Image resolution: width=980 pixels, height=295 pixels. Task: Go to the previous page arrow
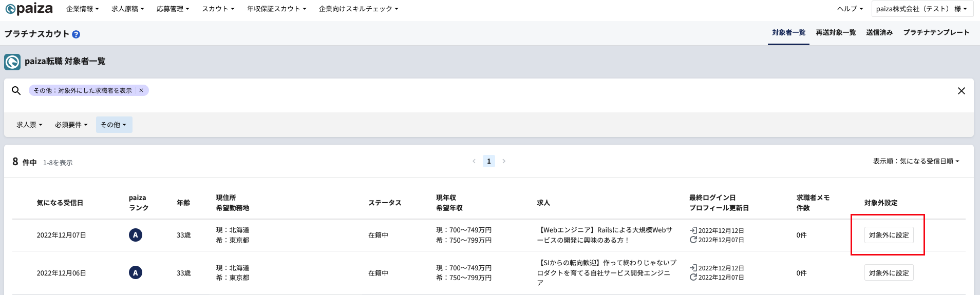[474, 161]
